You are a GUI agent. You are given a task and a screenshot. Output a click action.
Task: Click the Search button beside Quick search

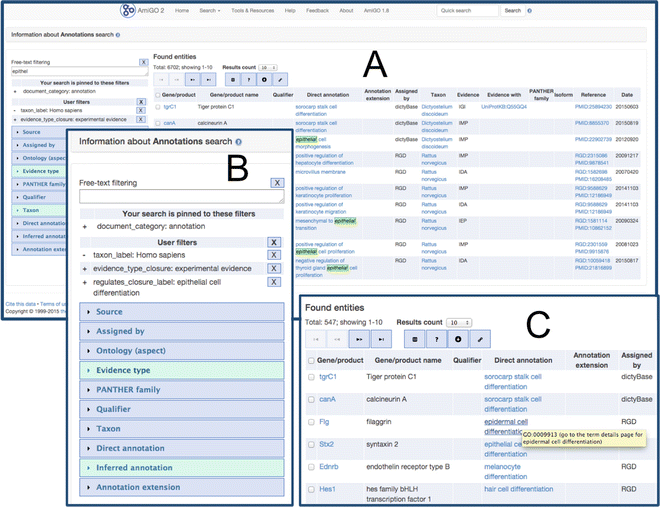[x=513, y=11]
